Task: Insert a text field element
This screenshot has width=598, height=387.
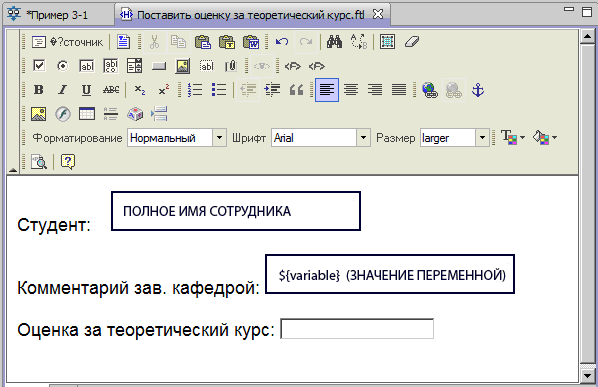Action: click(87, 66)
